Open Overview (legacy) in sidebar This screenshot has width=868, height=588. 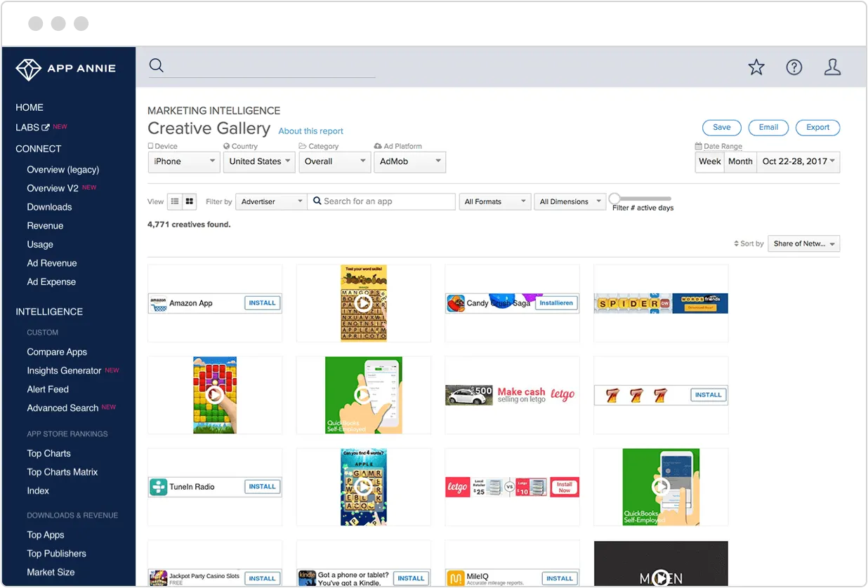63,170
